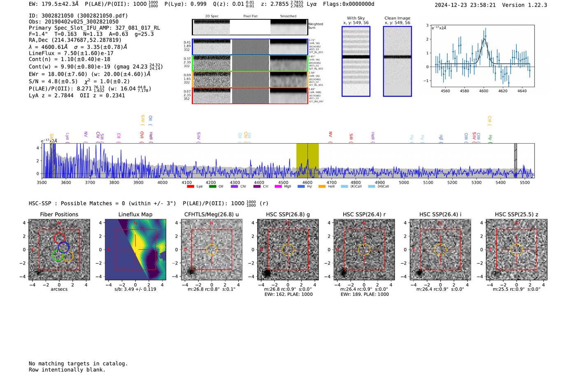Viewport: 576px width, 392px height.
Task: Open the CFHTLS/Meg(26.8) u image
Action: 211,250
